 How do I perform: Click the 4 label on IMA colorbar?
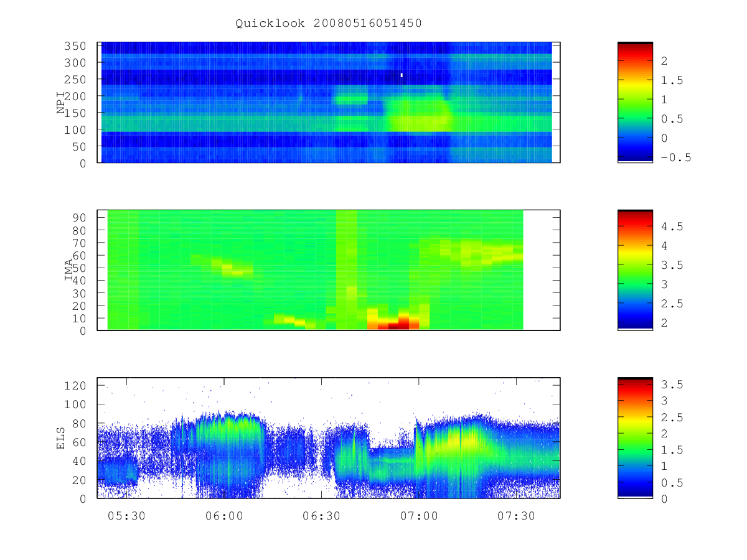665,246
